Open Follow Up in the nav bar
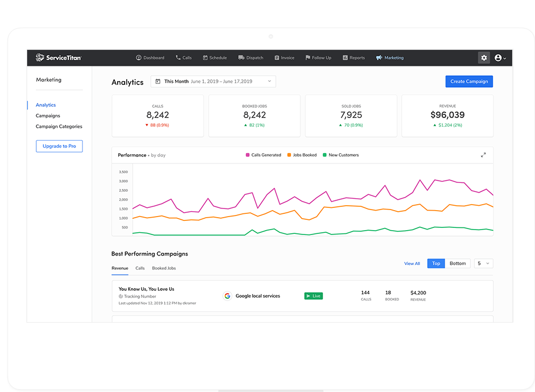 click(x=318, y=57)
